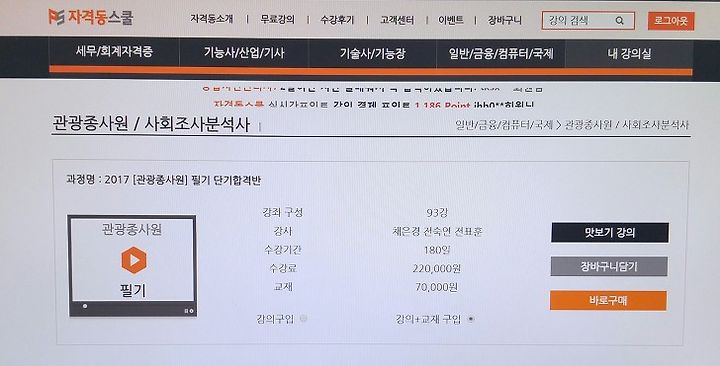Click the 로그아웃 button
This screenshot has width=720, height=366.
click(x=671, y=21)
